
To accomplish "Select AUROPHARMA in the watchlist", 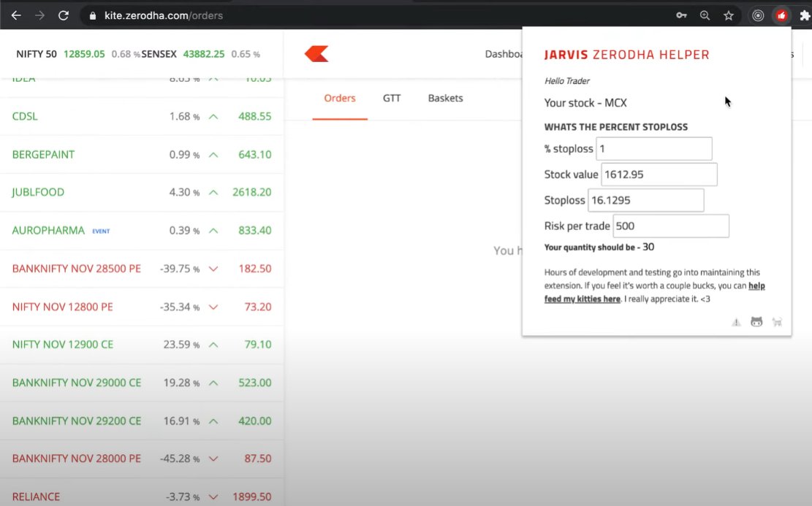I will pyautogui.click(x=48, y=231).
